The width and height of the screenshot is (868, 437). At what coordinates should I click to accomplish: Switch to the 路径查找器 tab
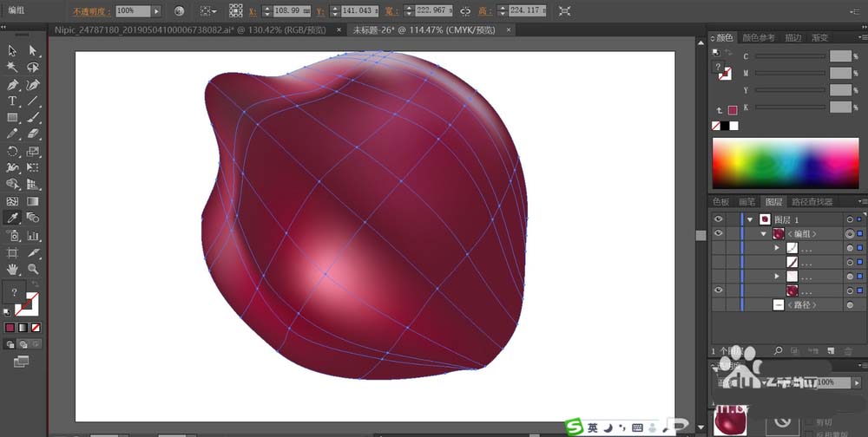(x=812, y=201)
